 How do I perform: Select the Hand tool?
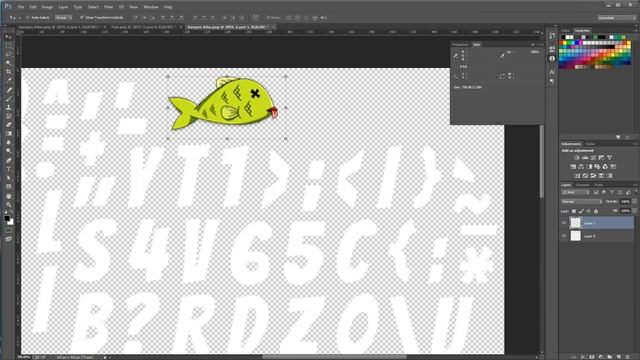coord(9,196)
